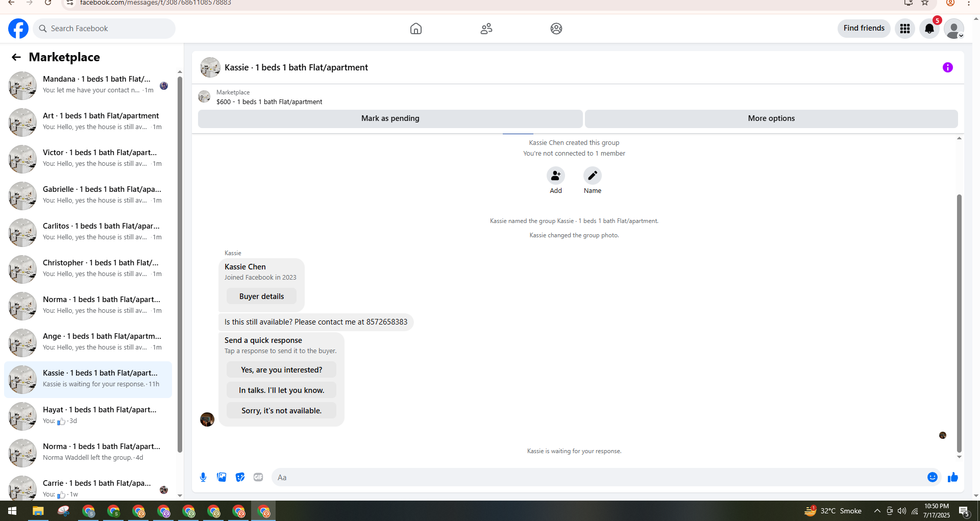Open the taskbar clock showing 10:50 PM

[x=937, y=511]
